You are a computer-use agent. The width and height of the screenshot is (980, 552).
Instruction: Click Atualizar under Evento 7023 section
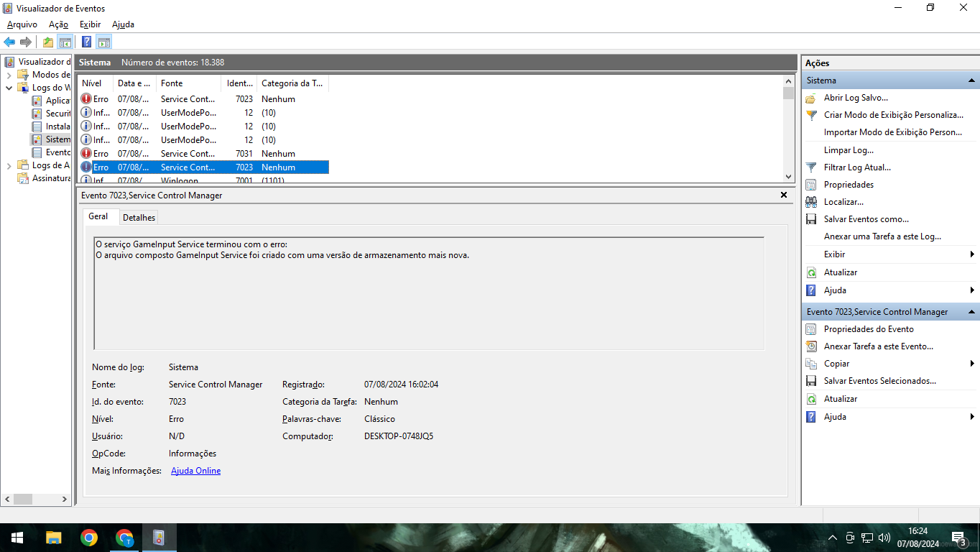click(841, 399)
